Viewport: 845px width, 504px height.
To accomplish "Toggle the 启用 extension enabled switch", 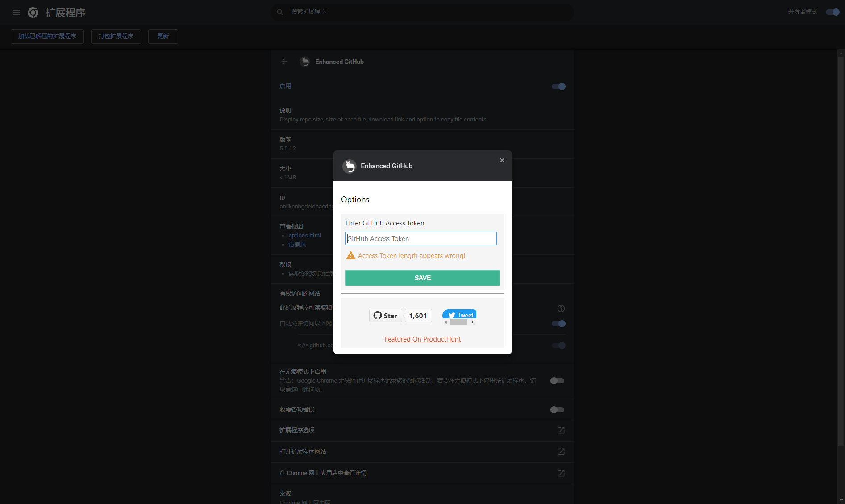I will click(558, 87).
